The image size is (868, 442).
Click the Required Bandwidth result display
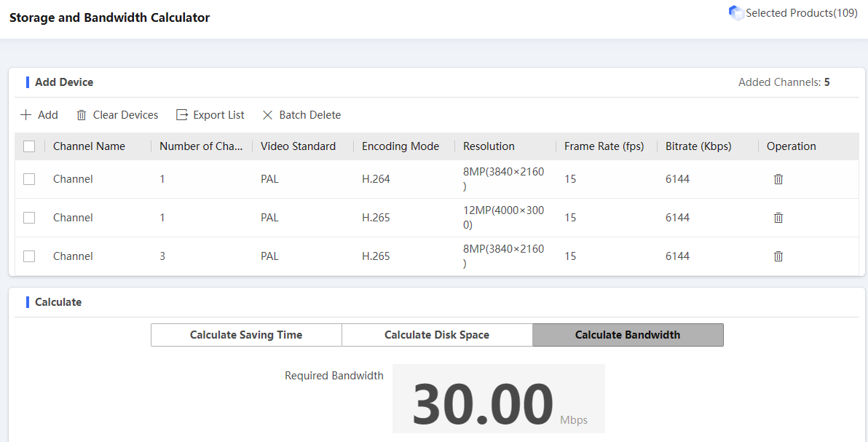pos(498,399)
